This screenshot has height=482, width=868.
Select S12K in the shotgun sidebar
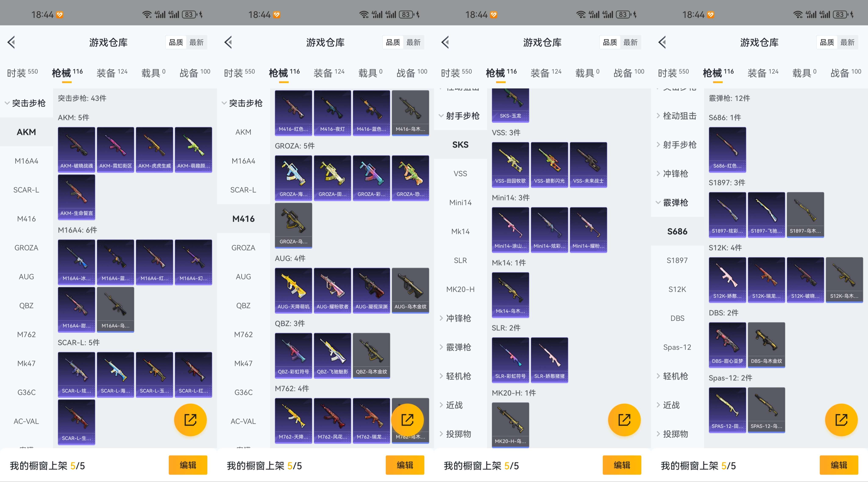[x=677, y=289]
